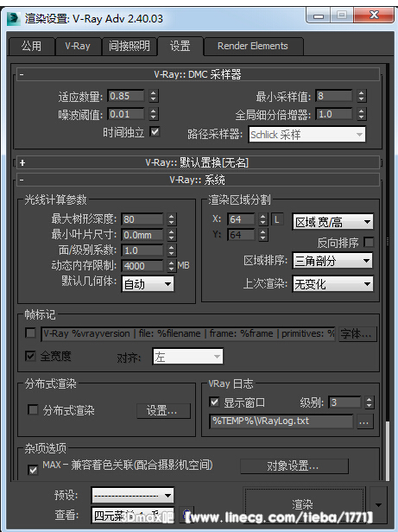398x532 pixels.
Task: Click the 最大树形深度 field
Action: [142, 219]
